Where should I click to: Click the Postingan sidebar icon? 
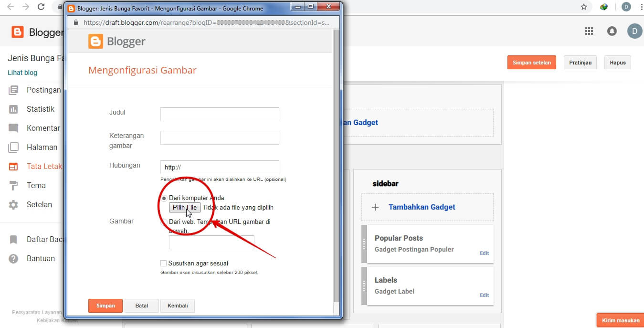(13, 90)
